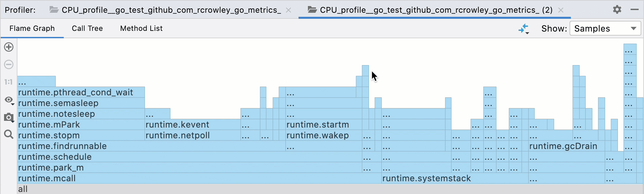Click the runtime.systemstack frame
This screenshot has width=644, height=194.
pos(427,178)
